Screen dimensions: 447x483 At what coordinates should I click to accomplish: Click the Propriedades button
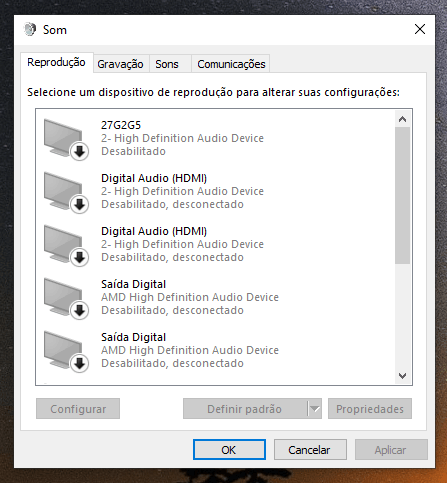[370, 409]
